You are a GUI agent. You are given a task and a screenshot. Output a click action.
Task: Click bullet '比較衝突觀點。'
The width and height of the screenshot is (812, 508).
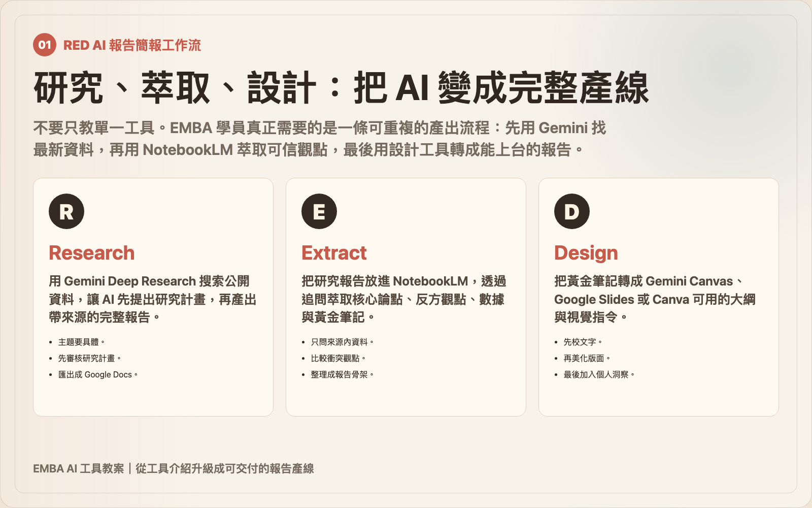(338, 358)
